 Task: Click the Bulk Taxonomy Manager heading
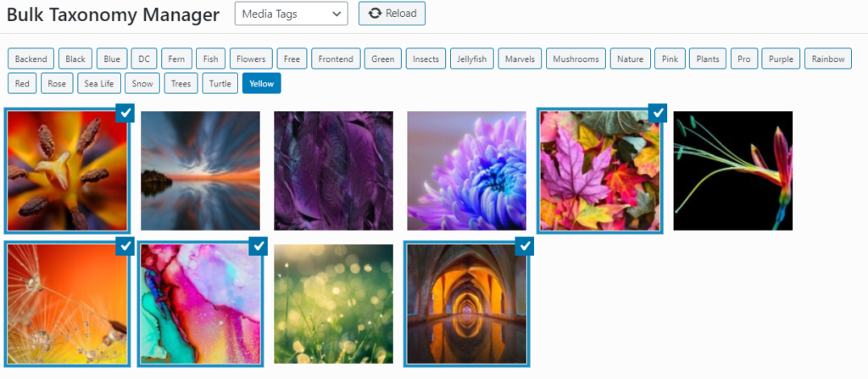coord(113,15)
